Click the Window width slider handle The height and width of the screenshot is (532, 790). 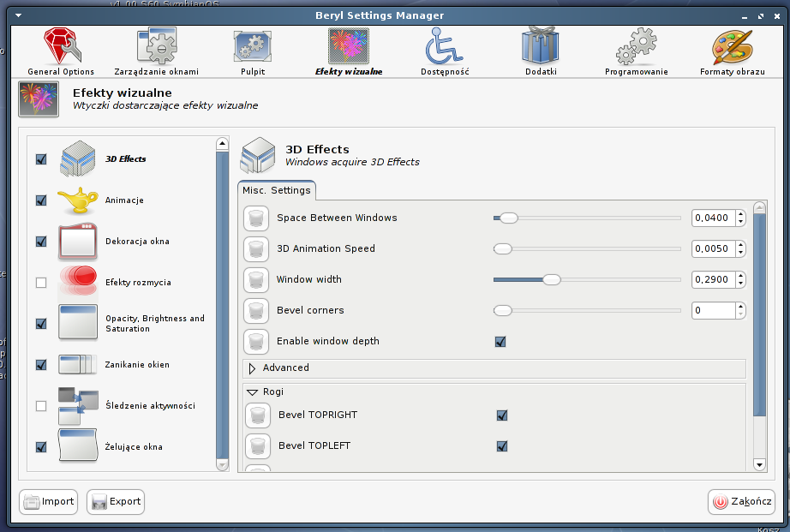point(552,279)
